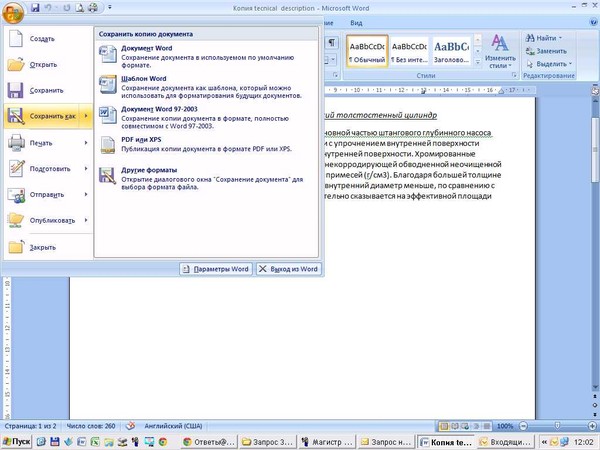Click the spell check status bar icon

[x=130, y=425]
